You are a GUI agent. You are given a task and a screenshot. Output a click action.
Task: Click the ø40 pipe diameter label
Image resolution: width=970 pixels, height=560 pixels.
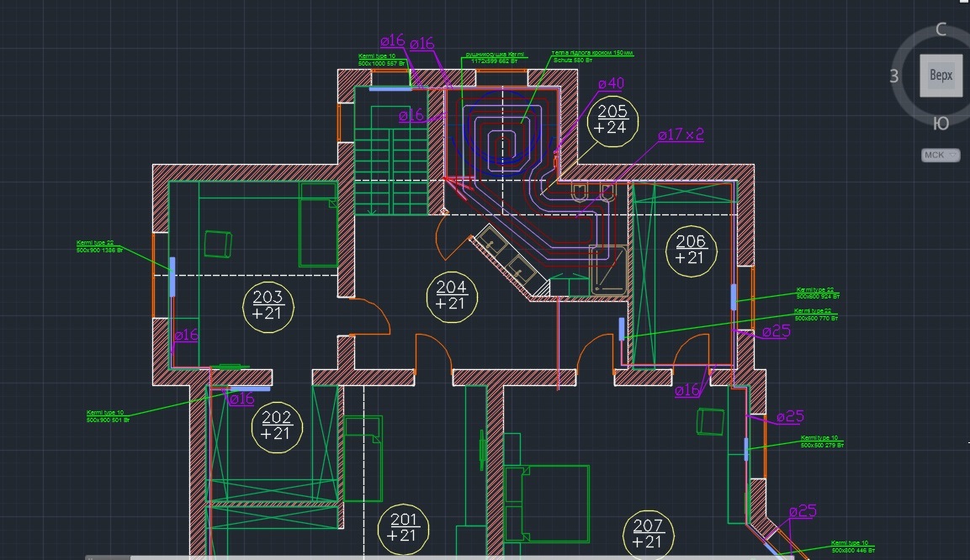pyautogui.click(x=611, y=84)
